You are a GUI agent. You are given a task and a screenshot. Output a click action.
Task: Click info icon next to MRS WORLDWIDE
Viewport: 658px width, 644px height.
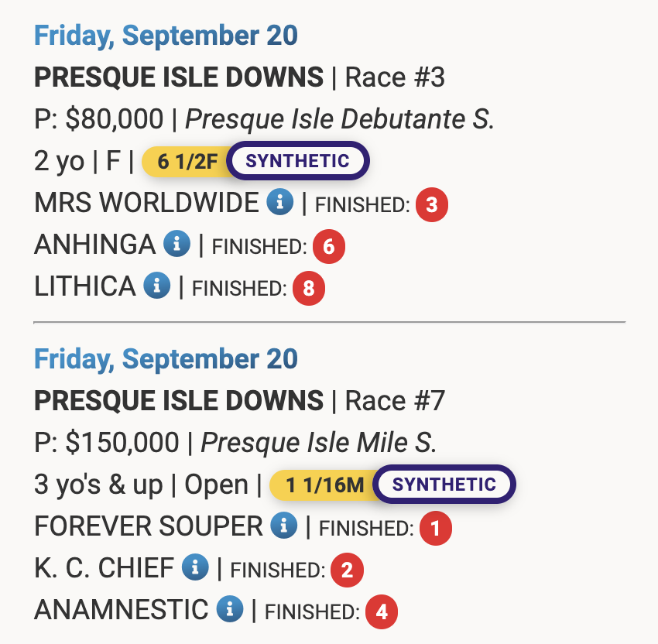[x=280, y=204]
